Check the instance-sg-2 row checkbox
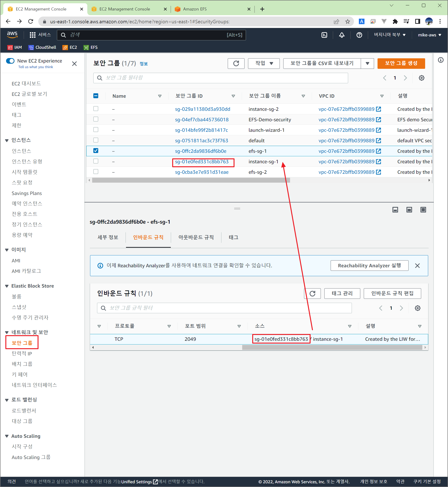 click(x=96, y=109)
